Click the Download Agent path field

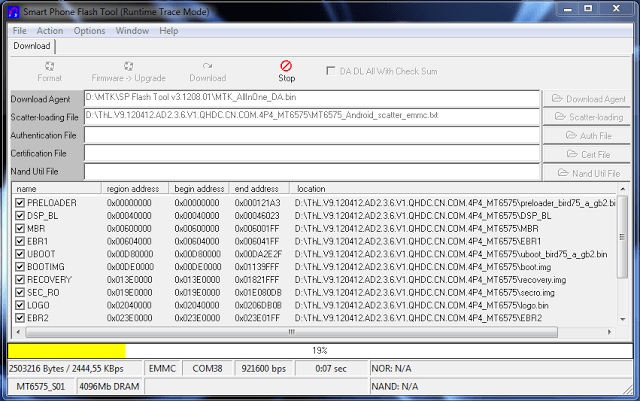pyautogui.click(x=312, y=98)
